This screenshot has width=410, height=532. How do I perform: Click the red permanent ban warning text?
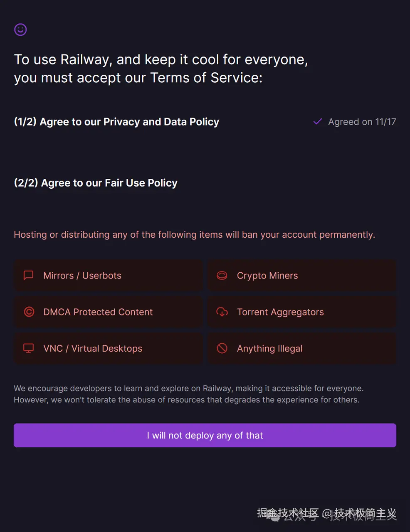(x=194, y=234)
